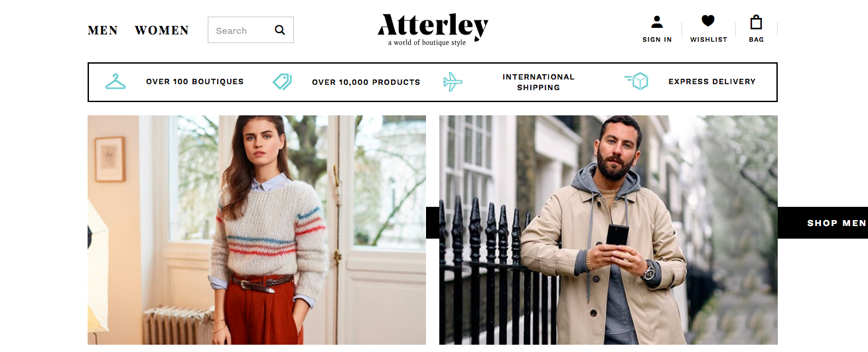Click the clothes hanger boutiques icon
Screen dimensions: 868x352
point(115,82)
